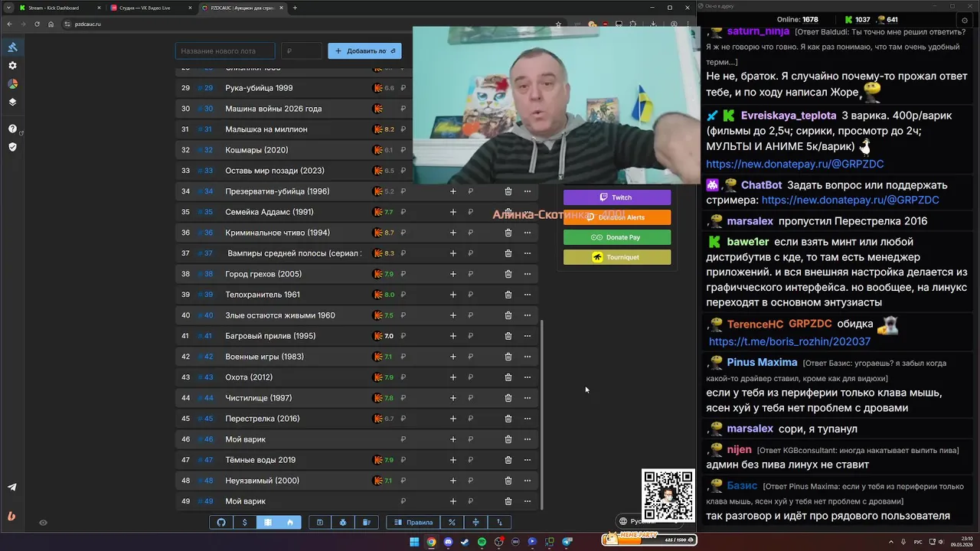Image resolution: width=980 pixels, height=551 pixels.
Task: Open settings gear in left sidebar
Action: point(12,66)
